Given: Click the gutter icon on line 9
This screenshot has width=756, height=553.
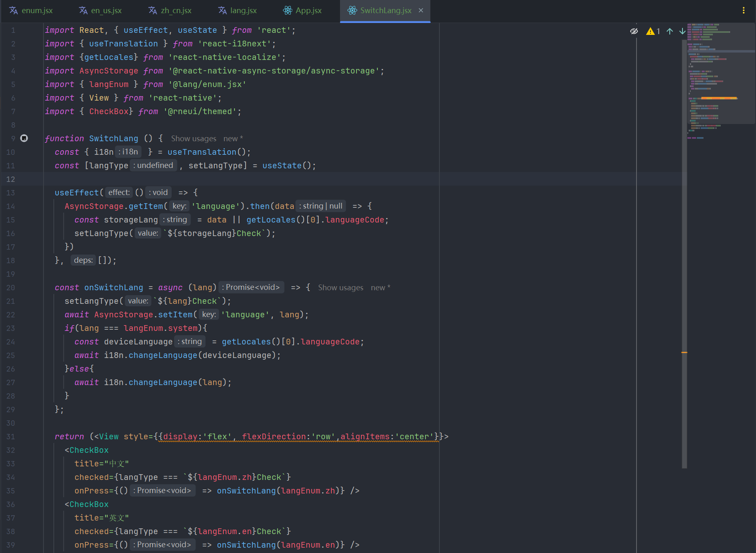Looking at the screenshot, I should click(x=24, y=138).
